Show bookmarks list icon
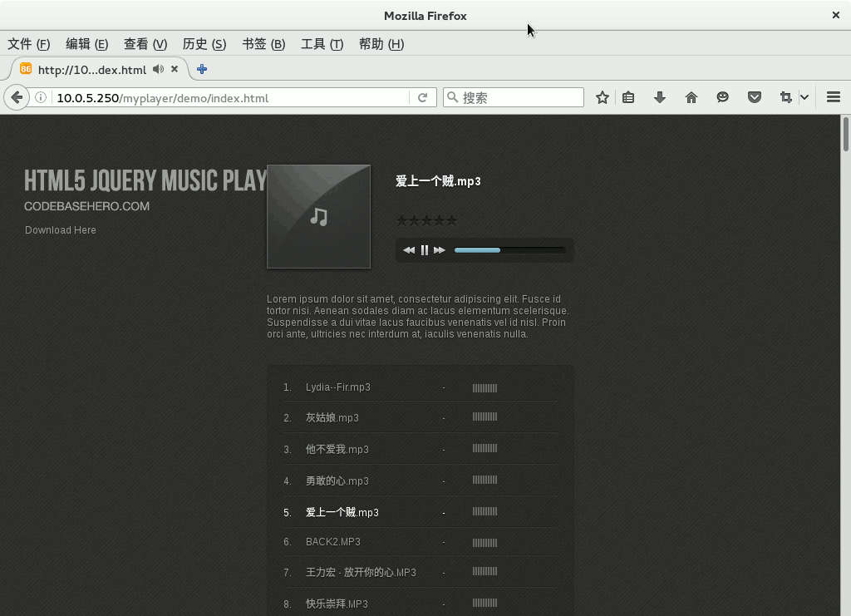 (628, 98)
